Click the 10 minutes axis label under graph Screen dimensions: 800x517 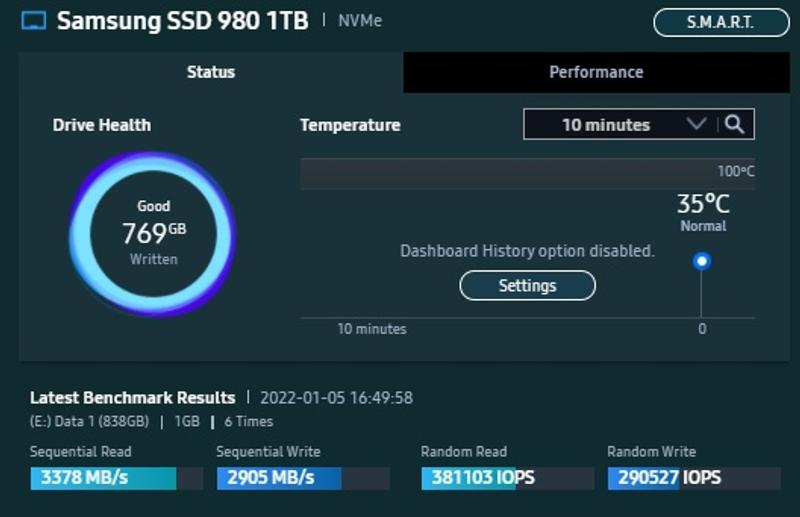pos(372,329)
